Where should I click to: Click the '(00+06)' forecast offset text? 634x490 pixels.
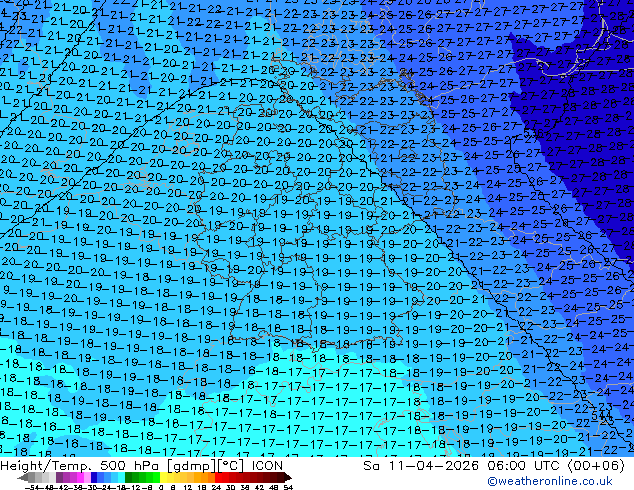click(x=596, y=466)
